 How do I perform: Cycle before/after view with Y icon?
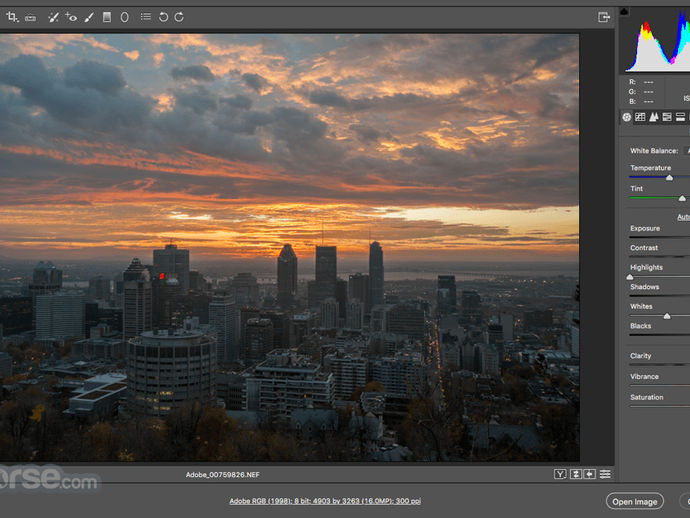pyautogui.click(x=560, y=474)
